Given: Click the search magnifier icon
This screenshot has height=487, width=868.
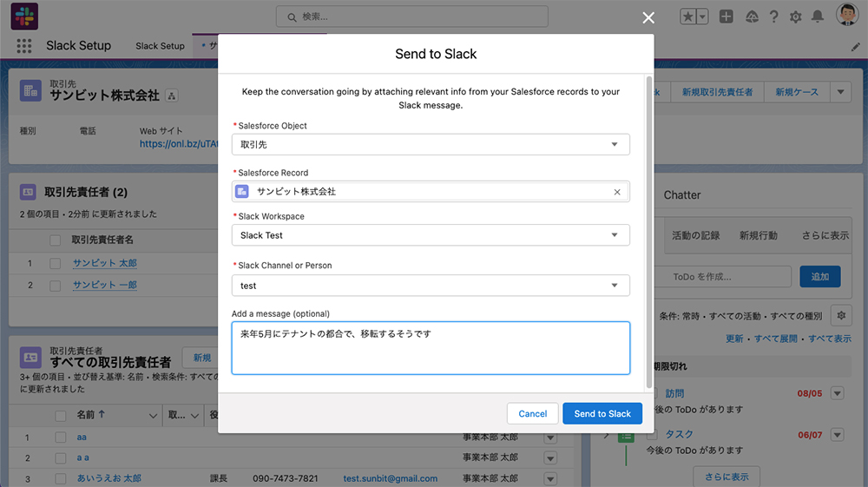Looking at the screenshot, I should [x=292, y=17].
